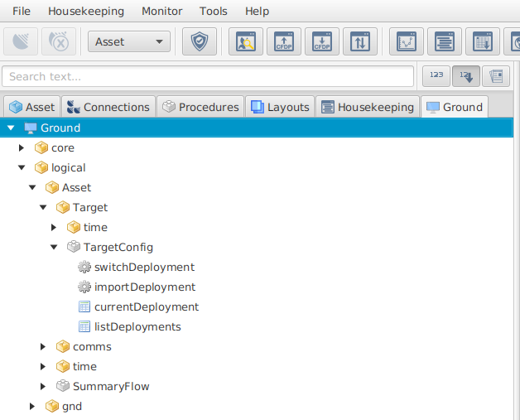Switch to the Procedures tab
This screenshot has width=520, height=420.
pyautogui.click(x=201, y=107)
